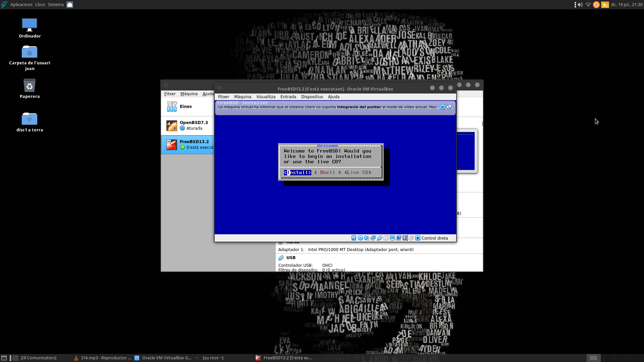Select the Live CD option
This screenshot has height=362, width=644.
[x=358, y=173]
